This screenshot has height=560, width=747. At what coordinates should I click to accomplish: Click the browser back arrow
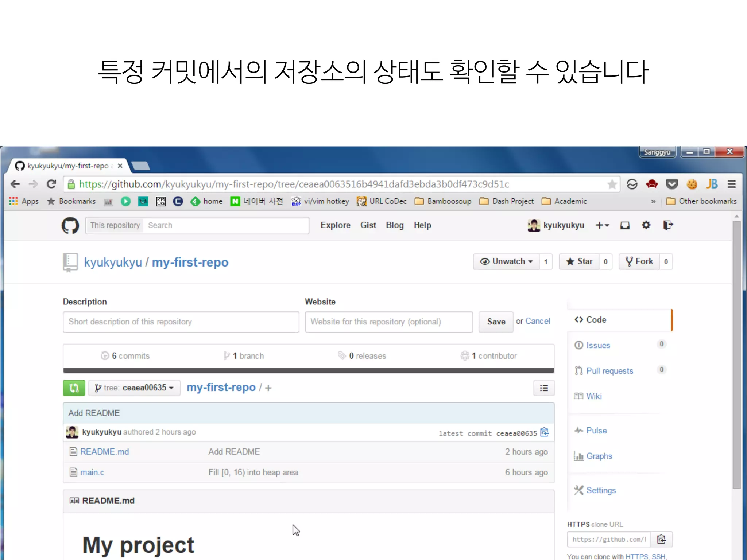[15, 184]
